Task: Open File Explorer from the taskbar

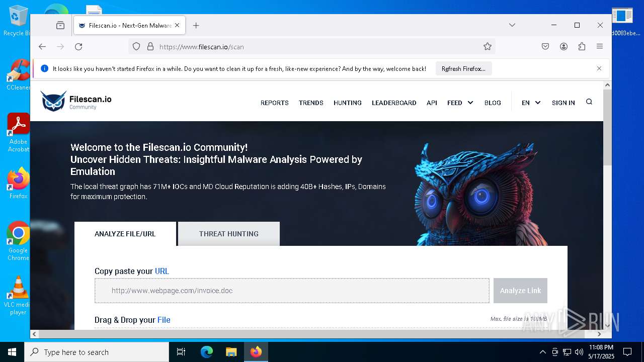Action: tap(231, 352)
